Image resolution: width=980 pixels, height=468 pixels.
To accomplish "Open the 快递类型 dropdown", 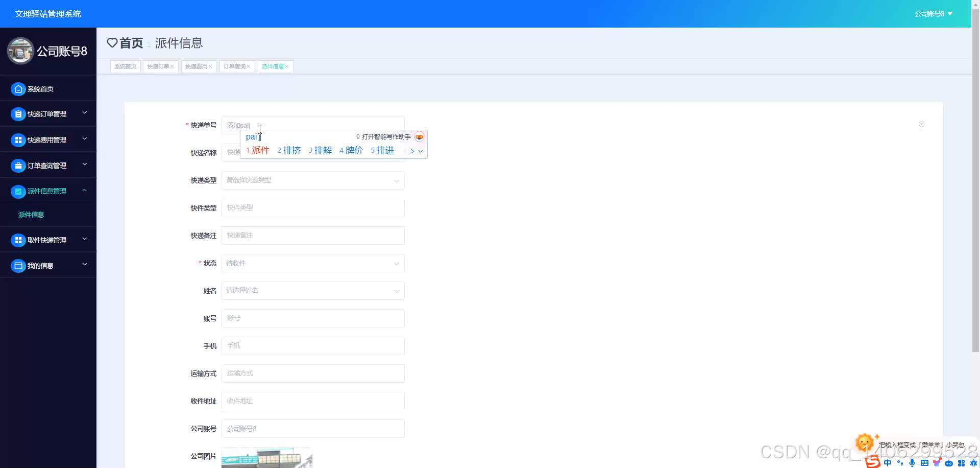I will pyautogui.click(x=313, y=180).
